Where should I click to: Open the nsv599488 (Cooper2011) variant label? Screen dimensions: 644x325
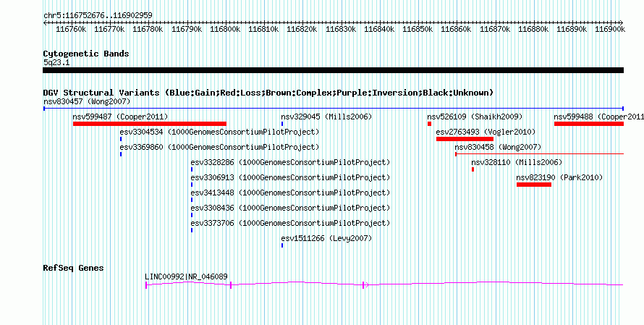point(599,117)
